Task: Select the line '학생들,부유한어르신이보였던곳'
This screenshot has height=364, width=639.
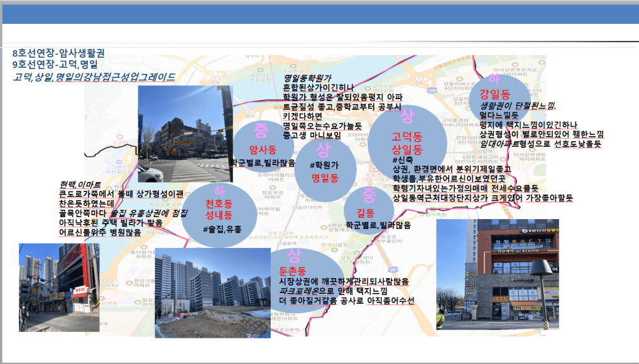Action: click(x=449, y=179)
